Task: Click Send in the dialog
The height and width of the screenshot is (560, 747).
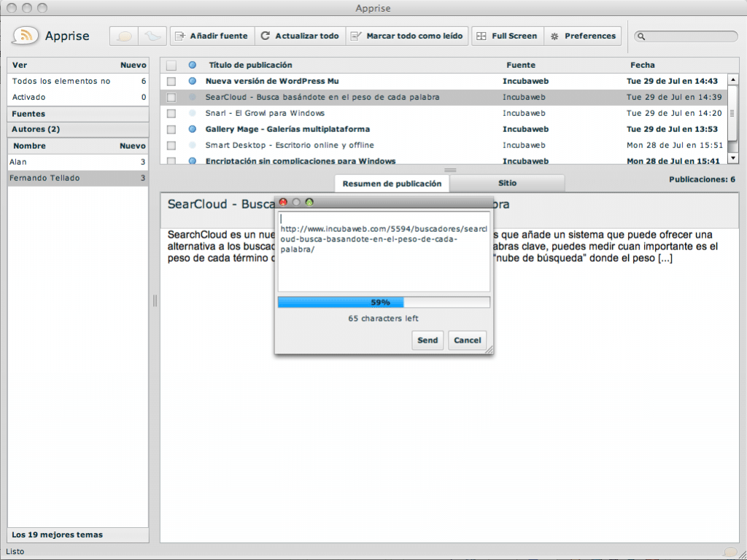Action: coord(427,340)
